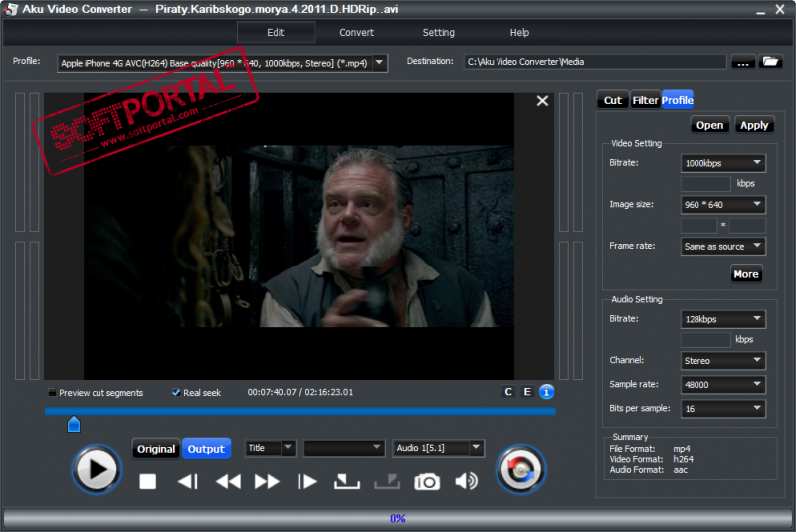Open the Bits per sample dropdown
This screenshot has width=796, height=532.
pyautogui.click(x=722, y=409)
